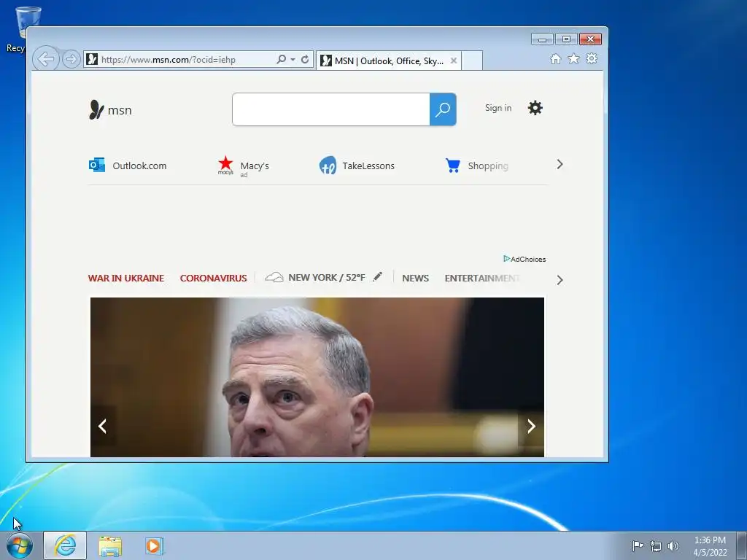Click the search magnifier in address bar
Viewport: 747px width, 560px height.
click(282, 59)
